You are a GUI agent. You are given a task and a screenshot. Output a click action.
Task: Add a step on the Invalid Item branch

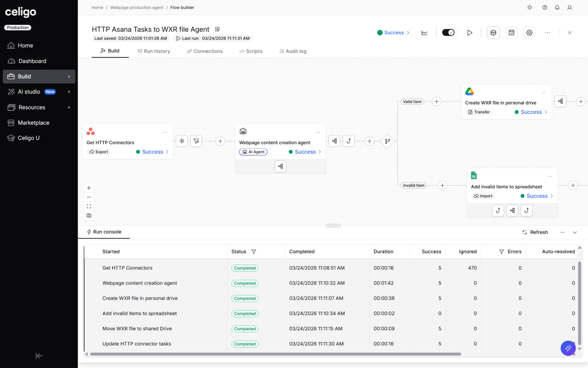(x=443, y=186)
